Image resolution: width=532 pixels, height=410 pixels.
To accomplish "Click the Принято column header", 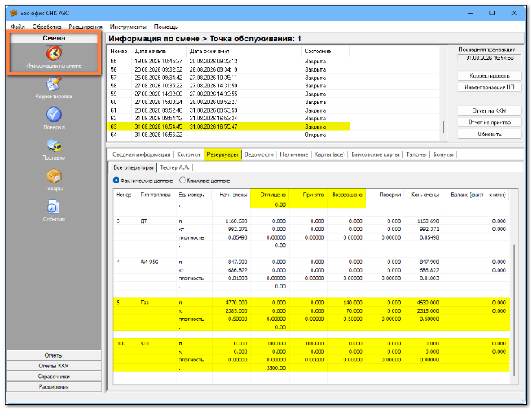I will tap(308, 195).
